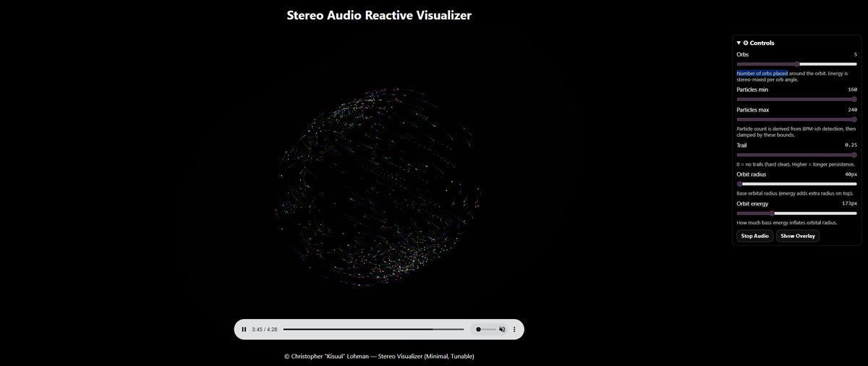868x366 pixels.
Task: Adjust the Trail slider
Action: click(796, 155)
